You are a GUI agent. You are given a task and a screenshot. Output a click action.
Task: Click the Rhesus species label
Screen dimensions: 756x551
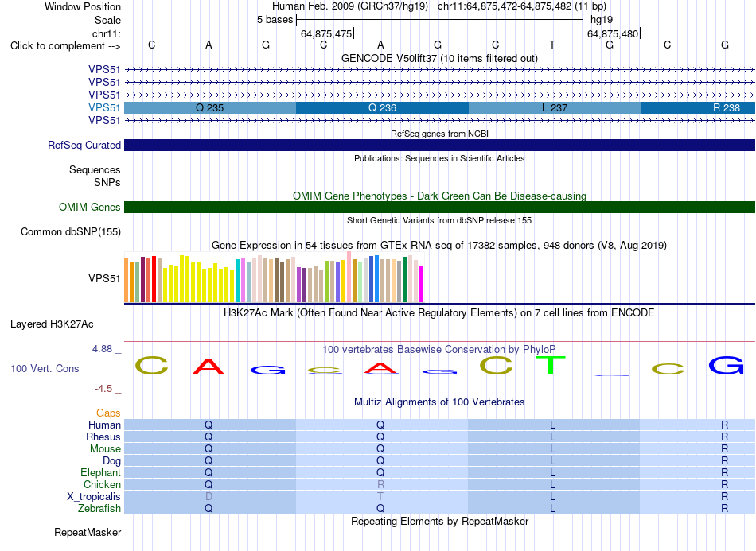click(x=103, y=437)
